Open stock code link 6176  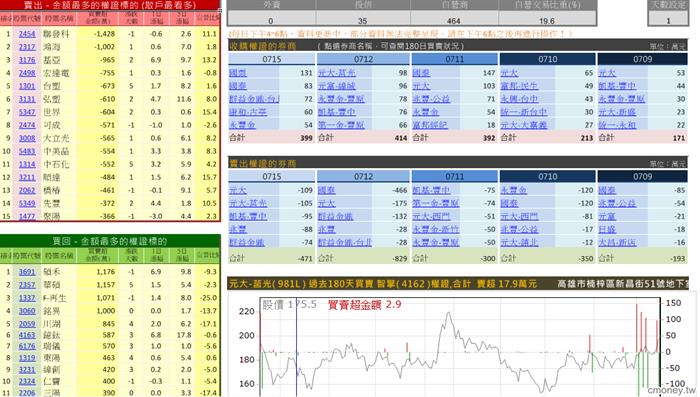(x=27, y=346)
